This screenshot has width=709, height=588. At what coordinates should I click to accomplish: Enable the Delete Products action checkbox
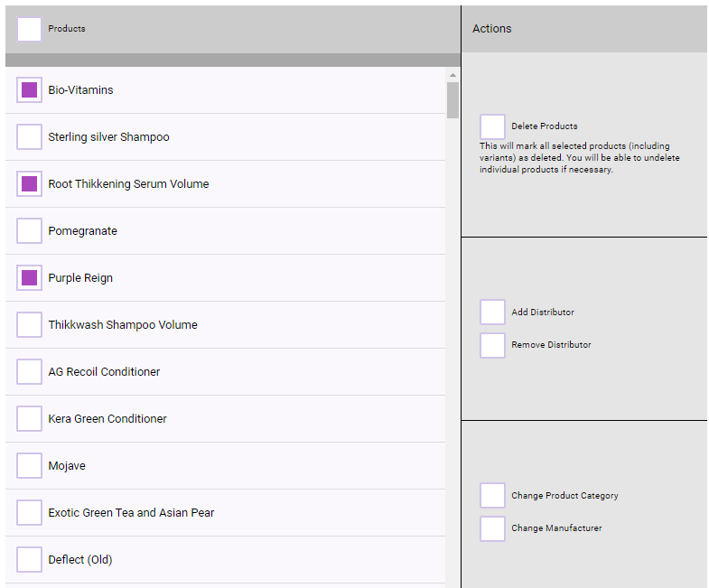[x=492, y=126]
